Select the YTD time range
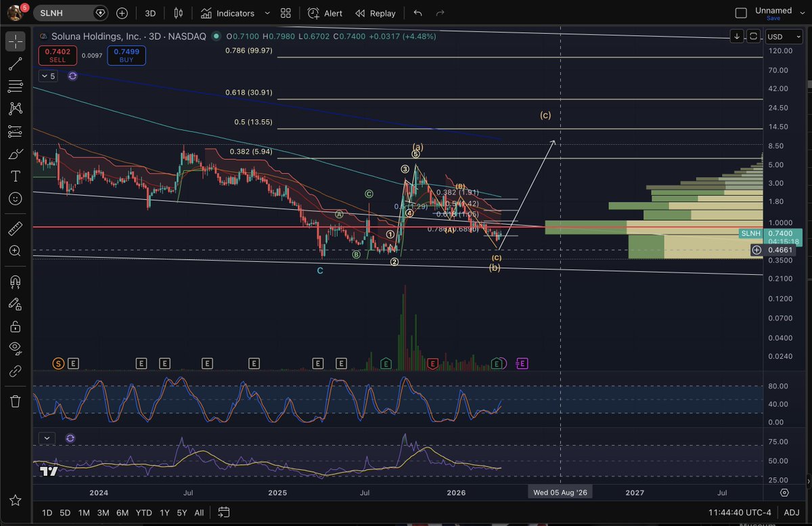This screenshot has width=812, height=526. coord(143,512)
